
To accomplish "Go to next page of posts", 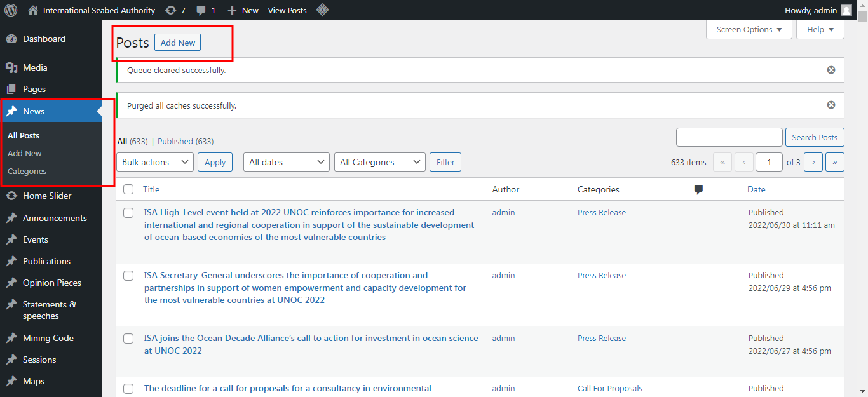I will 813,162.
